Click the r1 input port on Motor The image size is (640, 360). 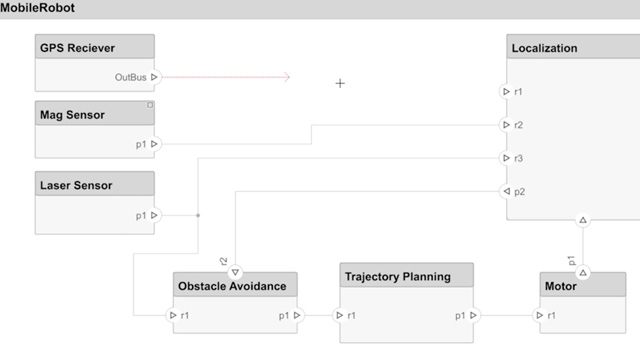pos(540,315)
